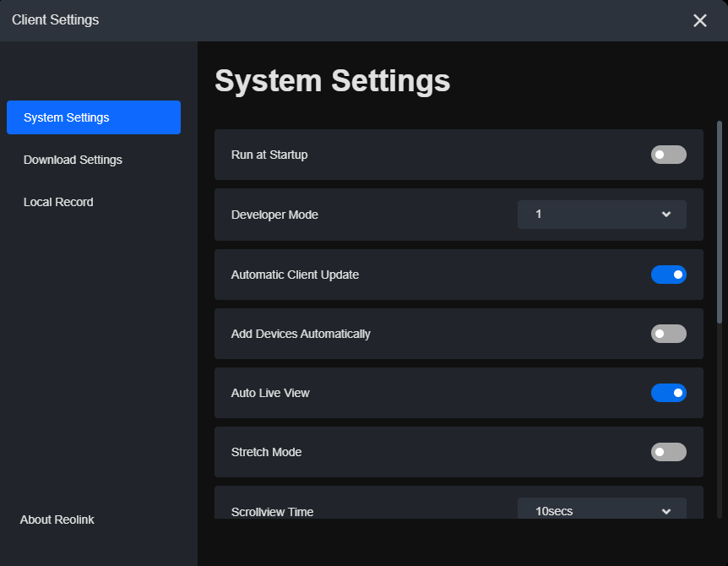Open System Settings in sidebar
Screen dimensions: 728x566
94,117
